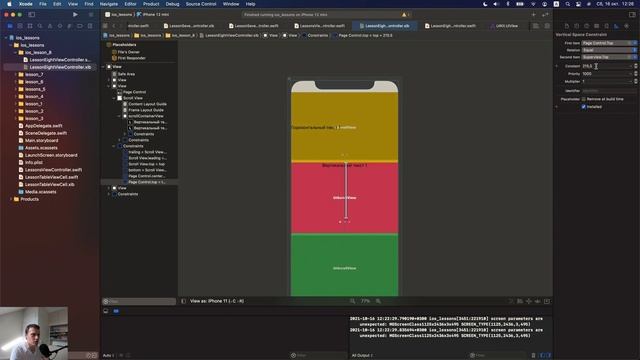Zoom out the canvas with minus magnifier
Image resolution: width=640 pixels, height=360 pixels.
coord(352,301)
